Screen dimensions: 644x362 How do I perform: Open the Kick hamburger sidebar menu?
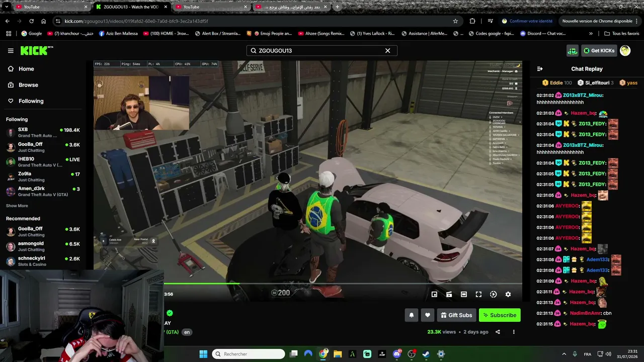pos(11,51)
